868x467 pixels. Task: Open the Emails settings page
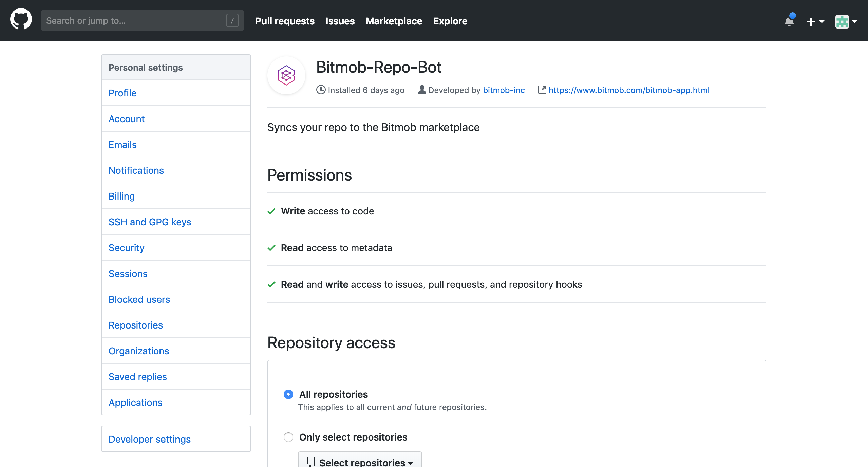(176, 145)
